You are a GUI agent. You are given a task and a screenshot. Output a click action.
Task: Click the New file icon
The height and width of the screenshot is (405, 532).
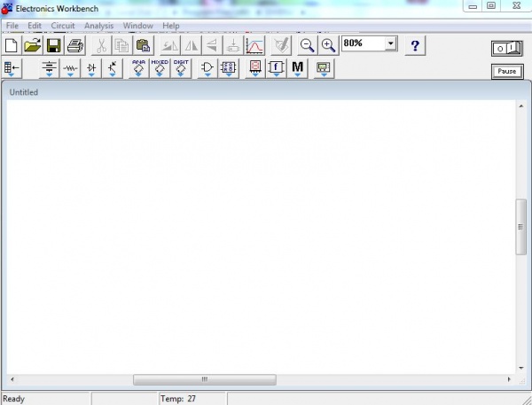12,45
